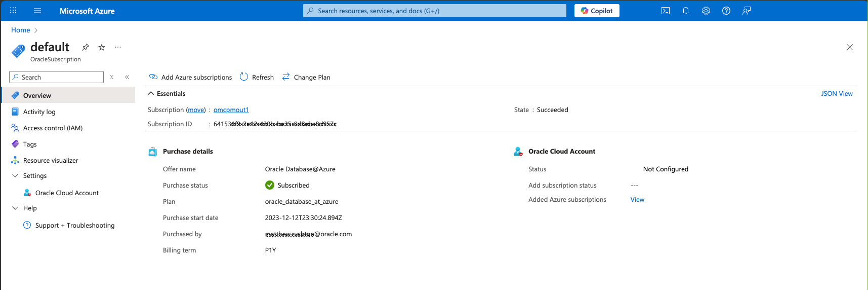
Task: Open the Azure portal hamburger menu
Action: (37, 11)
